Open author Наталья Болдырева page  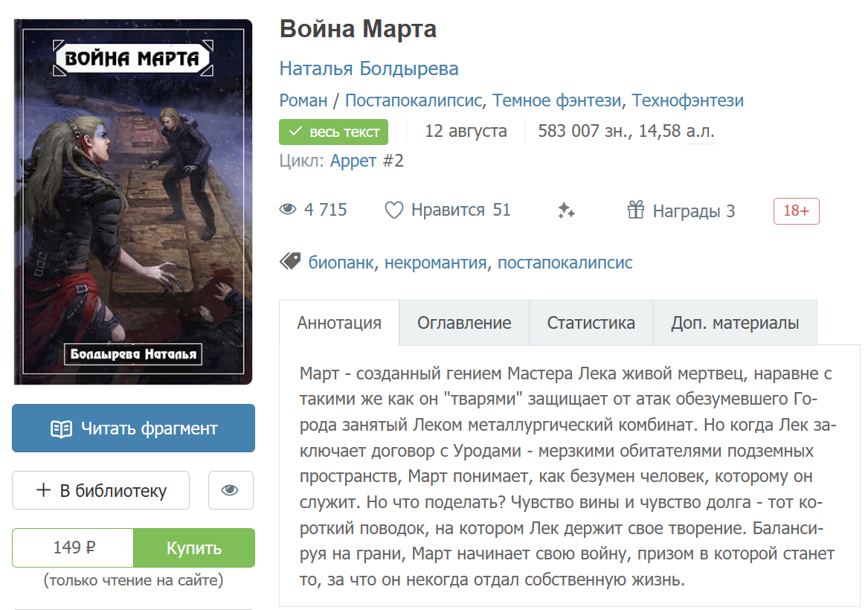[368, 68]
